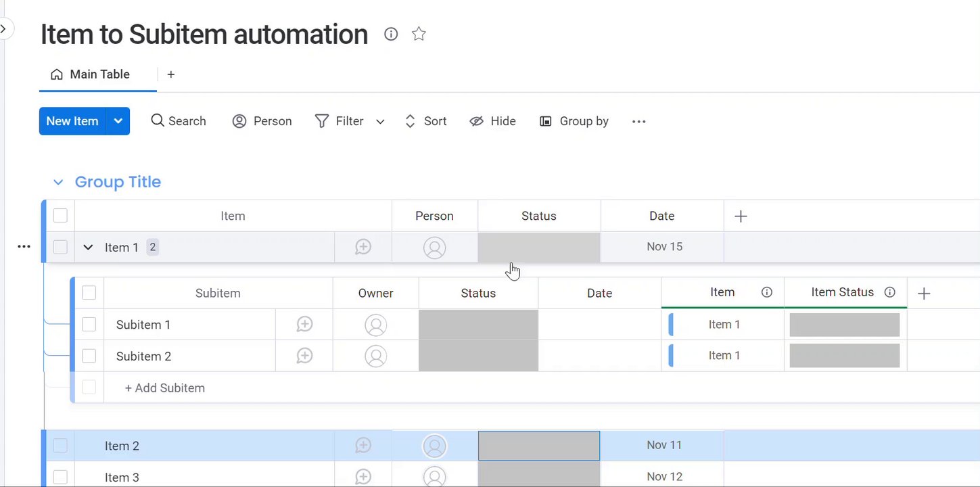
Task: Add a new column to main table
Action: click(741, 216)
